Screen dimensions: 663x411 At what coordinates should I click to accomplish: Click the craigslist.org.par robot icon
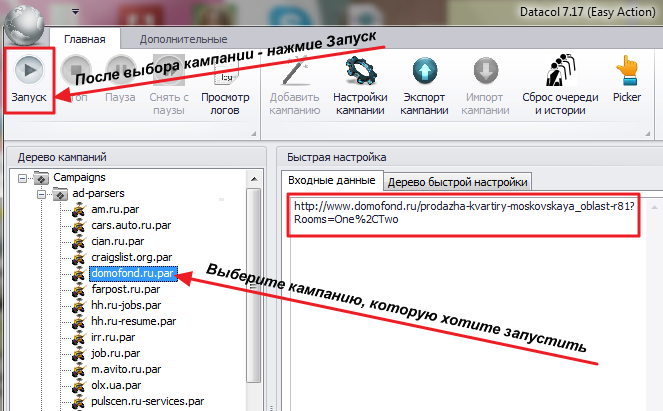79,258
